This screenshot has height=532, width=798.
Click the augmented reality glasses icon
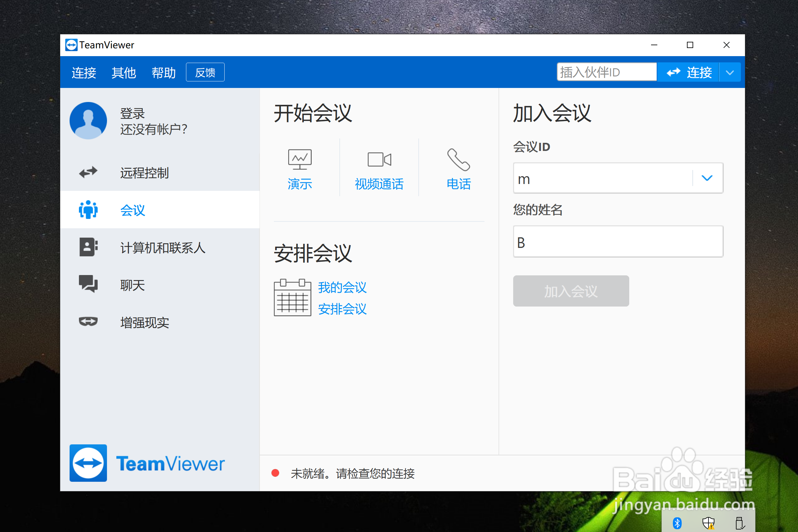pyautogui.click(x=88, y=321)
